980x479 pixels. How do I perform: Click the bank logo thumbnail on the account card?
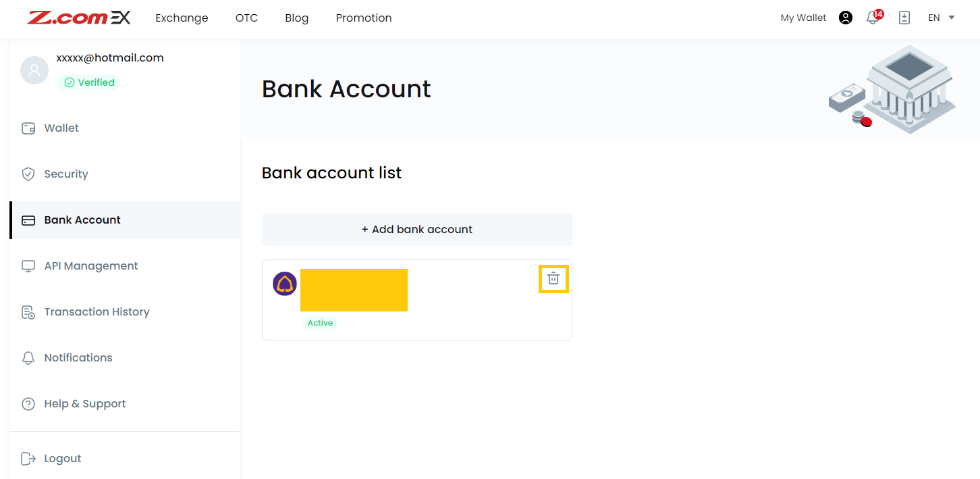pos(285,284)
